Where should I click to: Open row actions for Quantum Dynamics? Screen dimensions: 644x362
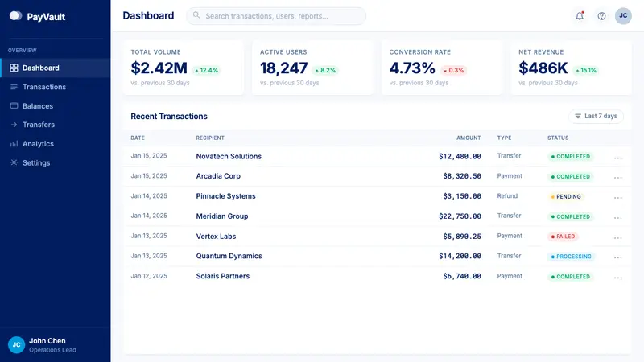click(617, 257)
